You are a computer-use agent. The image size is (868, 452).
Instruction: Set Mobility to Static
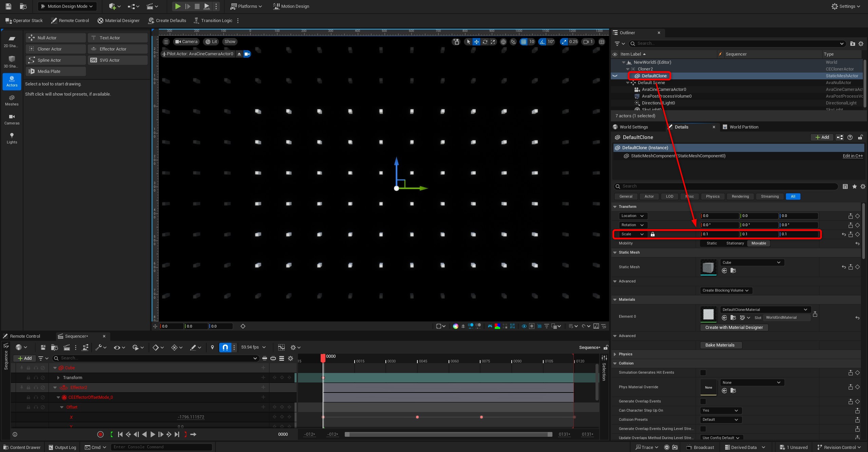pyautogui.click(x=712, y=243)
